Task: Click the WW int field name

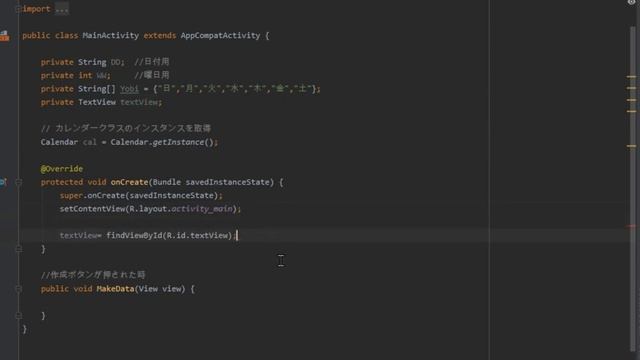Action: (102, 76)
